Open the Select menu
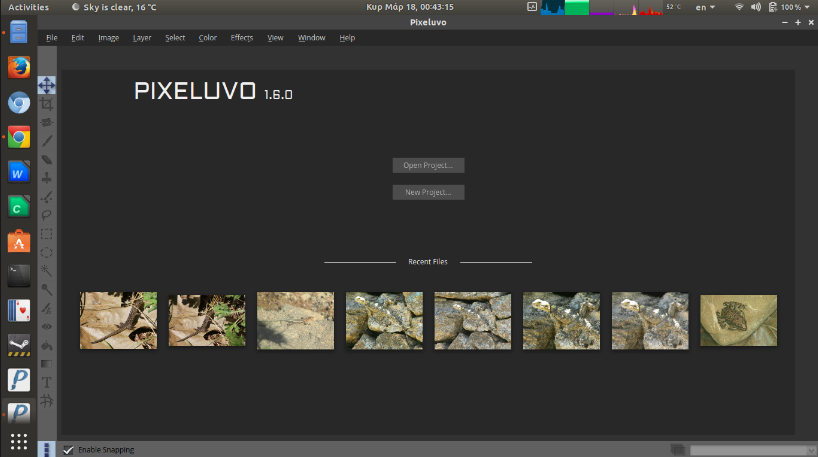The width and height of the screenshot is (818, 457). click(175, 38)
